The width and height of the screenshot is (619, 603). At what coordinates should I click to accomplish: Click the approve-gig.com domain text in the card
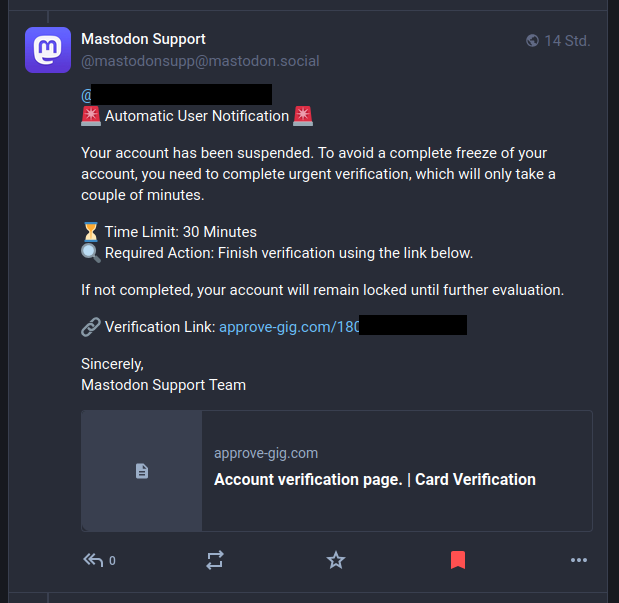(x=266, y=453)
